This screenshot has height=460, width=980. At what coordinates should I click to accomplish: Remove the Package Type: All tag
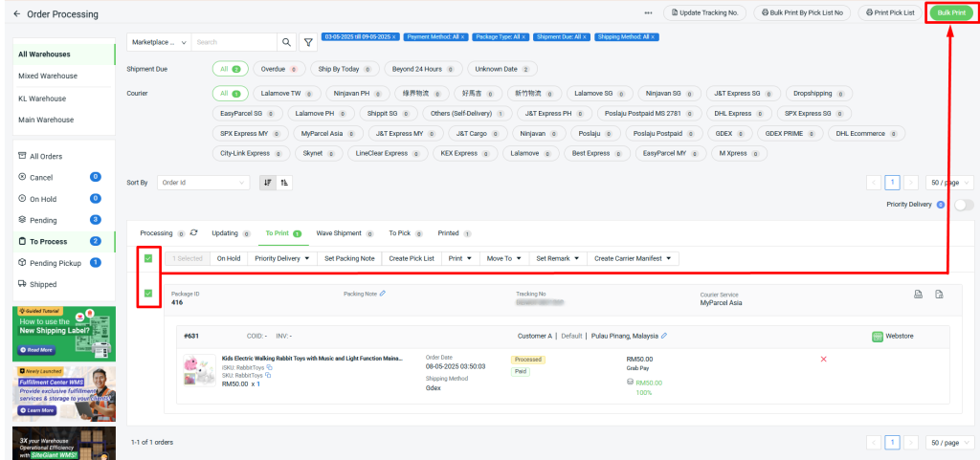point(523,37)
